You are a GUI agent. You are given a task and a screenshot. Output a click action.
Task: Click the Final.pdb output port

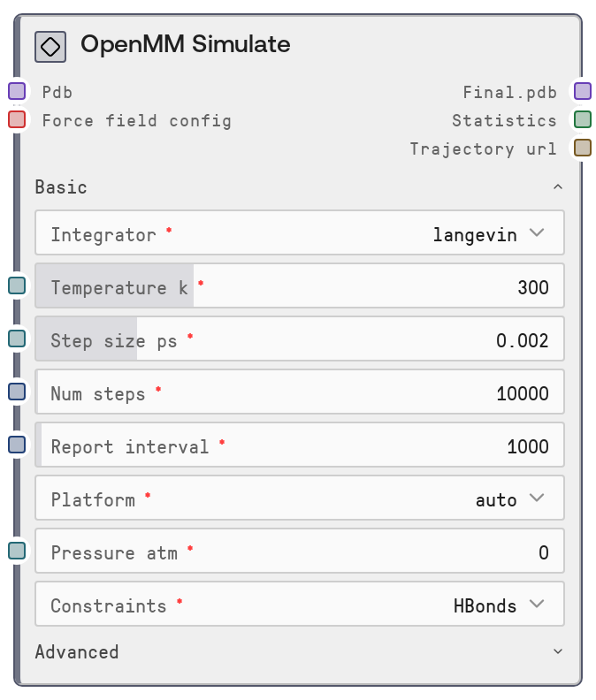pyautogui.click(x=582, y=91)
